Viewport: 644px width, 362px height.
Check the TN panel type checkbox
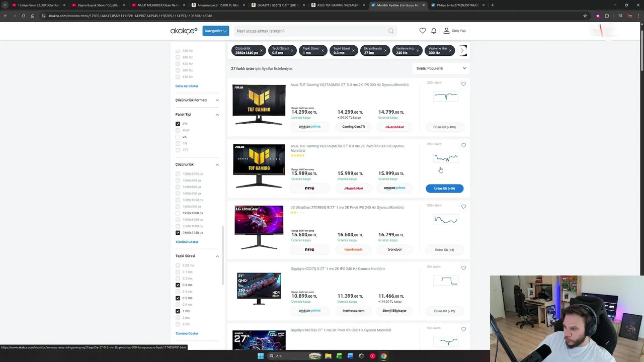tap(178, 143)
